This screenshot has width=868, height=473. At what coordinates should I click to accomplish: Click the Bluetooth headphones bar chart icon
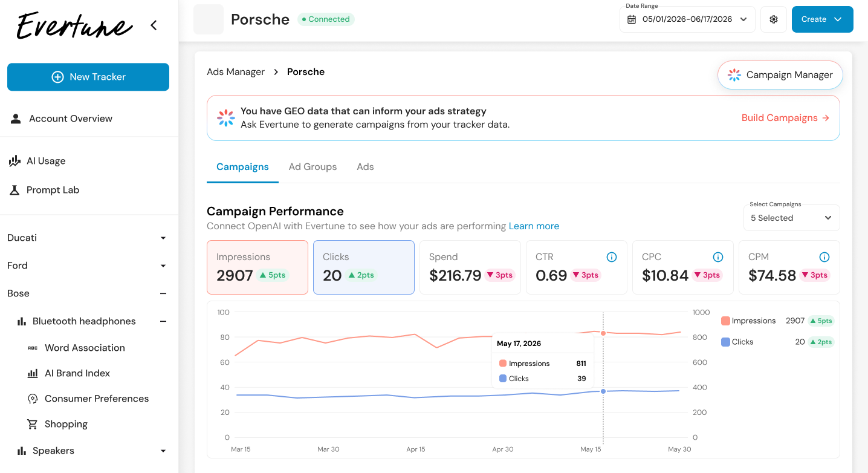click(22, 321)
